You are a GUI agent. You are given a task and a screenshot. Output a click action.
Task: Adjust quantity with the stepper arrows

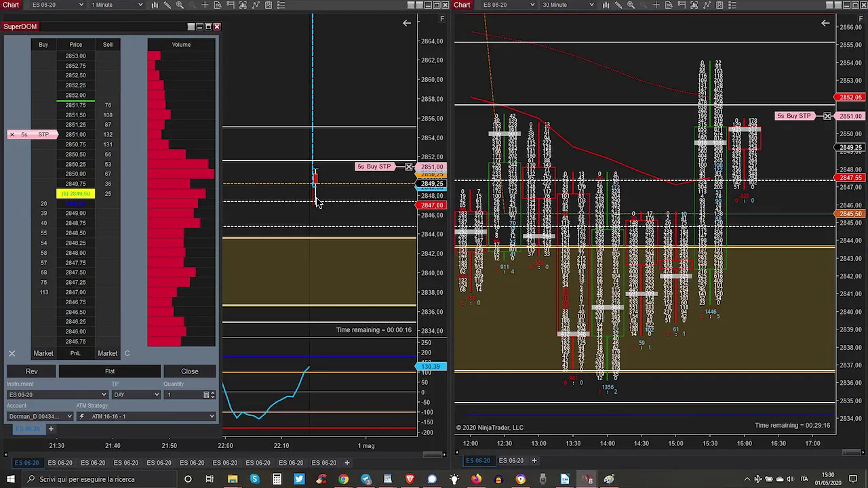point(213,394)
